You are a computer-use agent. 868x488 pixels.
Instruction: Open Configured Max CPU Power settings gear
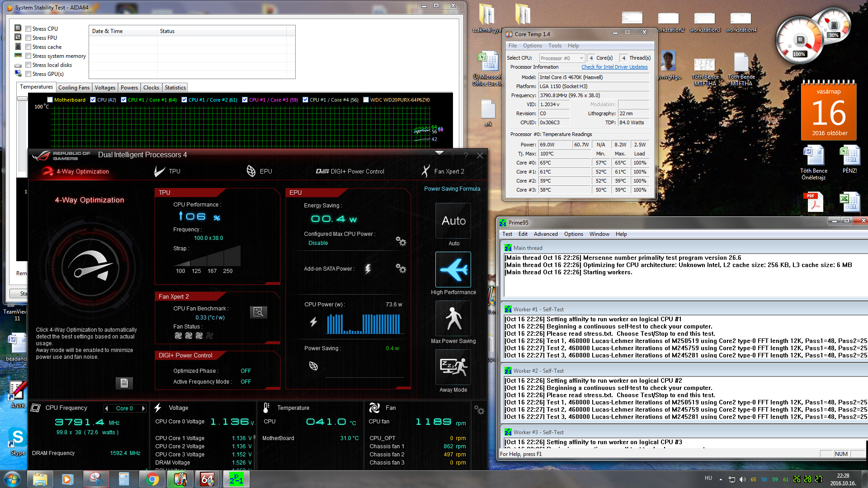point(401,241)
